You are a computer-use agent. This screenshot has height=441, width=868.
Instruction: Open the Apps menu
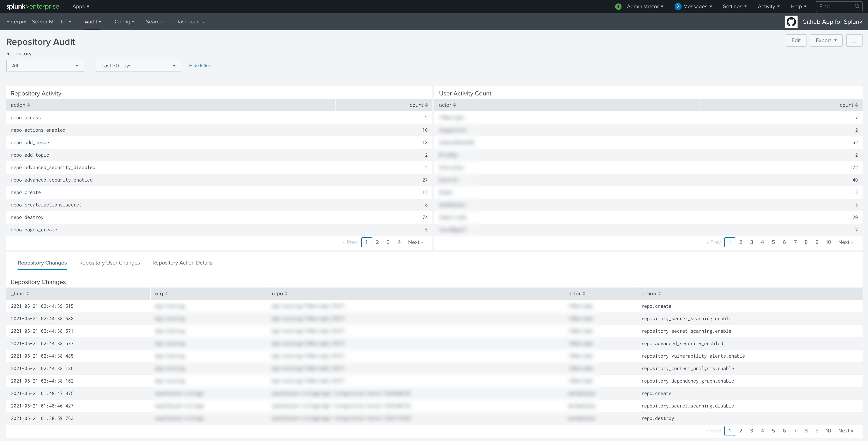81,6
